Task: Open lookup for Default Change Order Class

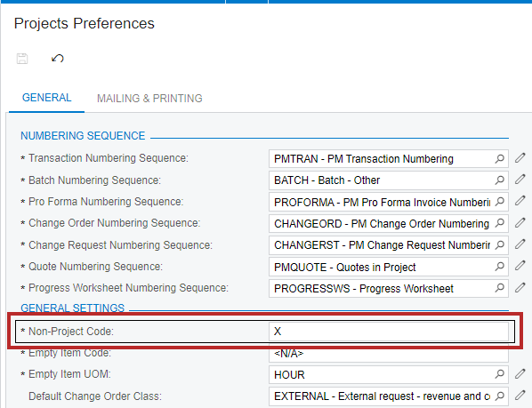Action: pos(499,396)
